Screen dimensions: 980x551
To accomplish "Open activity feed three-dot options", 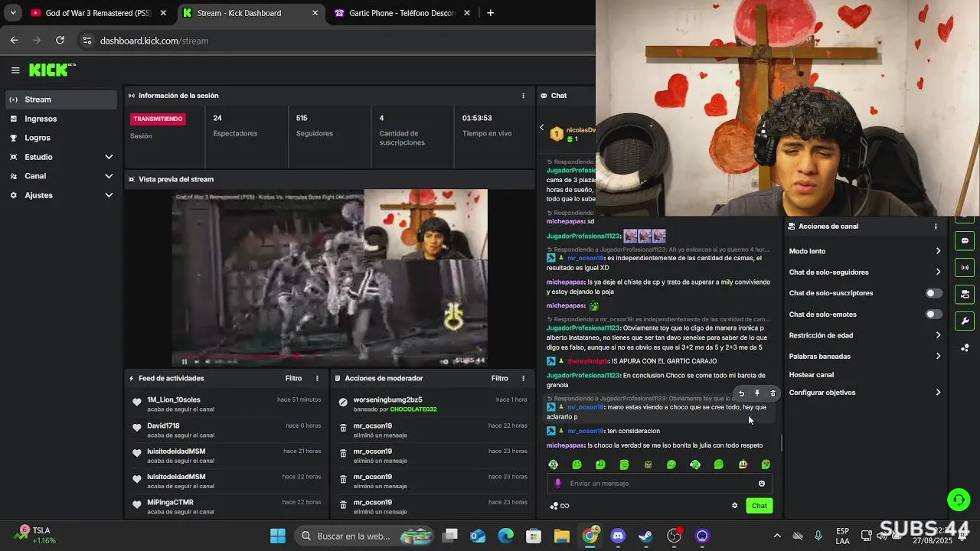I will (x=317, y=378).
